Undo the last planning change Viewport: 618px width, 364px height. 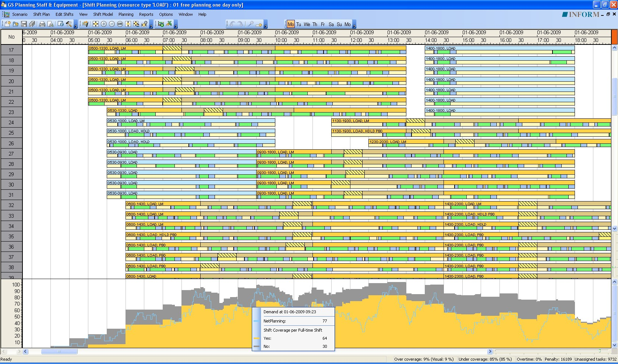click(x=233, y=24)
